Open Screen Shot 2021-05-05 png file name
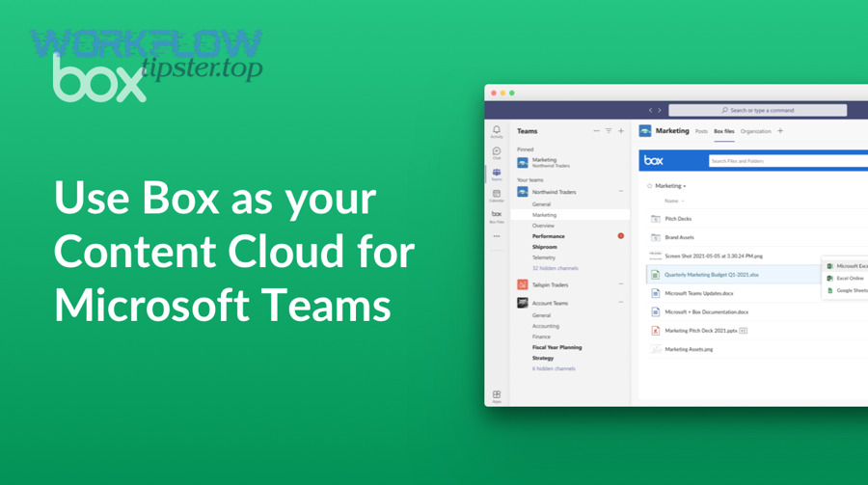The height and width of the screenshot is (485, 868). 714,256
